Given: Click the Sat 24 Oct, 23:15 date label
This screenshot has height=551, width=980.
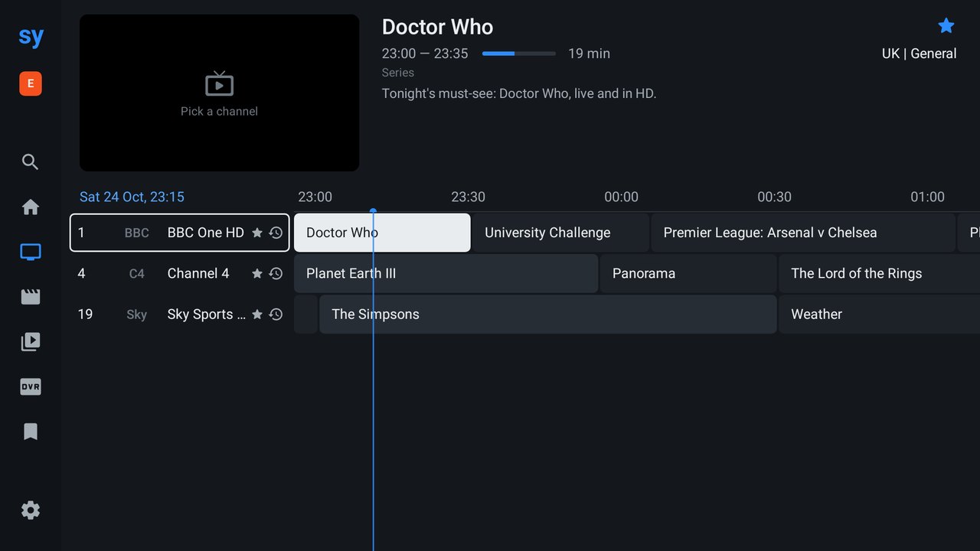Looking at the screenshot, I should click(132, 197).
